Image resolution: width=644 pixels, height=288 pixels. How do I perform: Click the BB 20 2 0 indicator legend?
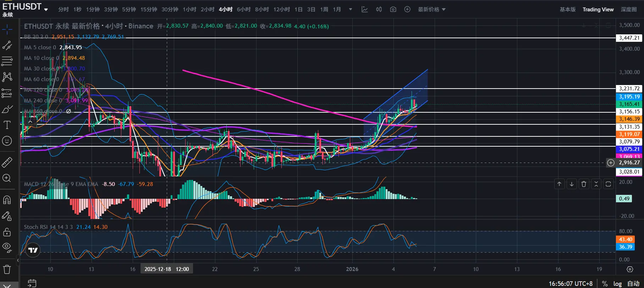[36, 36]
